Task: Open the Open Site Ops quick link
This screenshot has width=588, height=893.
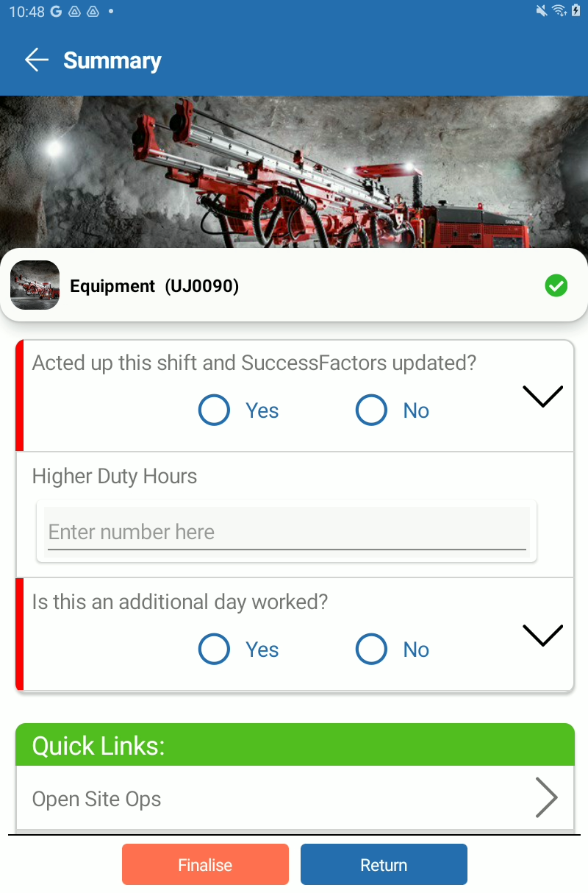Action: click(x=295, y=798)
